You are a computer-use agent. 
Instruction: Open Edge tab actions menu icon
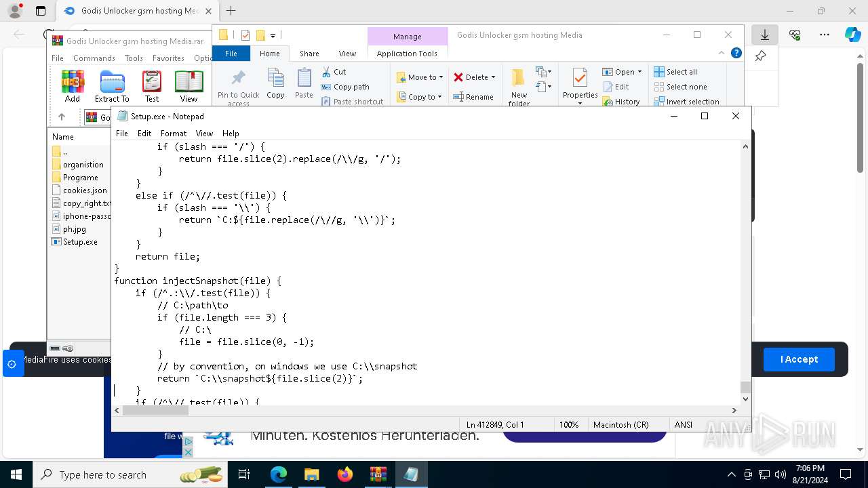pos(41,11)
